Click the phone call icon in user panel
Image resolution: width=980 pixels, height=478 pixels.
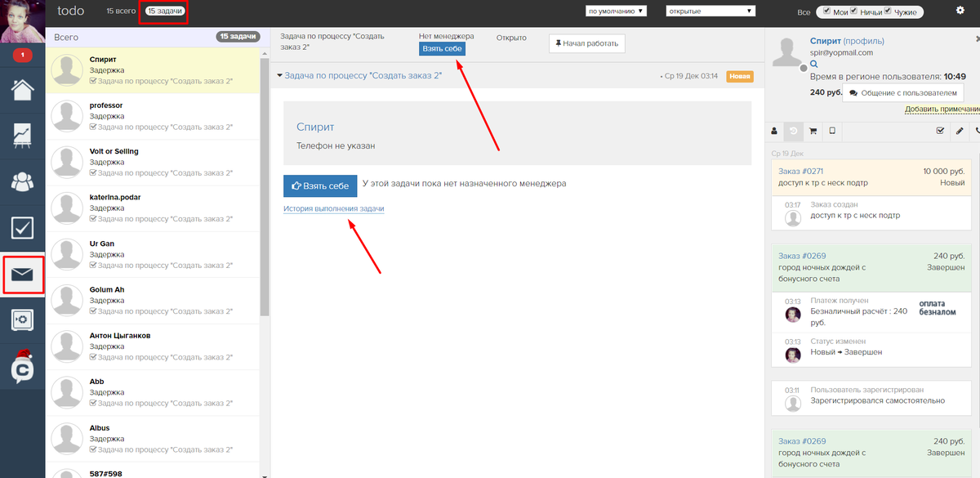click(977, 131)
